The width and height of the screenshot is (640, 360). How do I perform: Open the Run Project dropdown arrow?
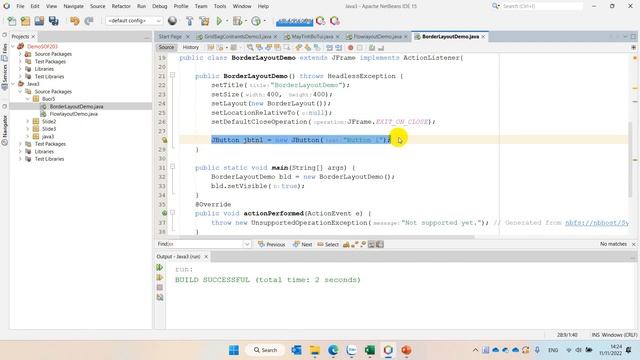[226, 21]
